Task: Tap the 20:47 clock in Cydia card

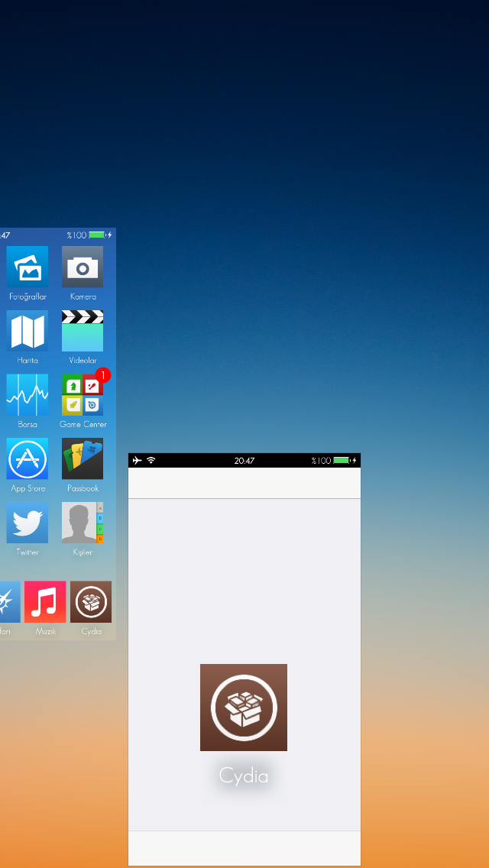Action: [244, 461]
